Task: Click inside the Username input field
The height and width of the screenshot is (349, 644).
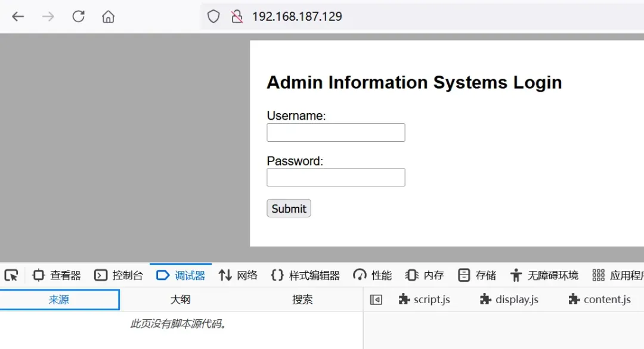Action: pyautogui.click(x=336, y=132)
